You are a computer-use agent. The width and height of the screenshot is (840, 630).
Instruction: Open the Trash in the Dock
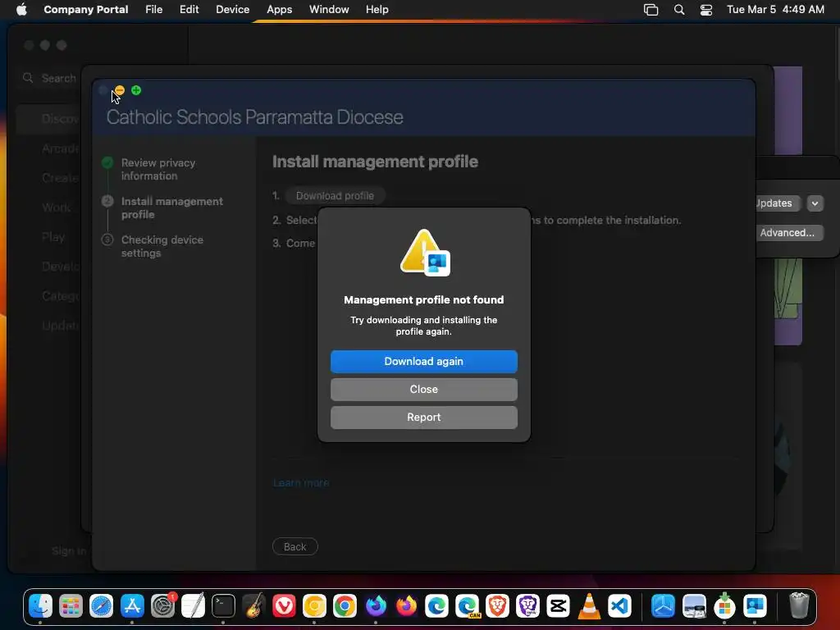[799, 606]
